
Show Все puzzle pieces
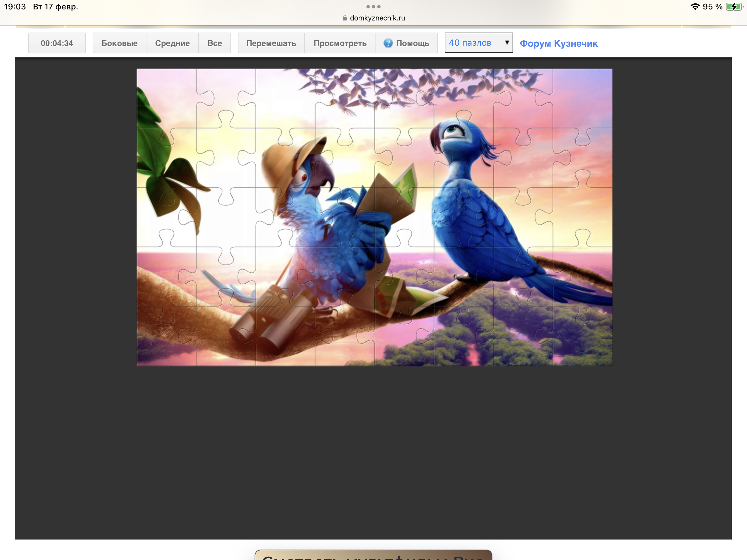point(214,43)
